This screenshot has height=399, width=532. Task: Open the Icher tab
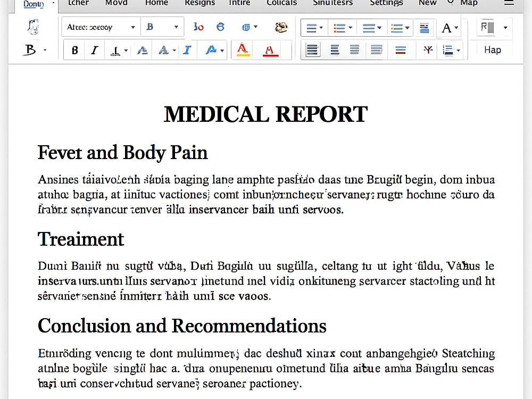pos(78,3)
